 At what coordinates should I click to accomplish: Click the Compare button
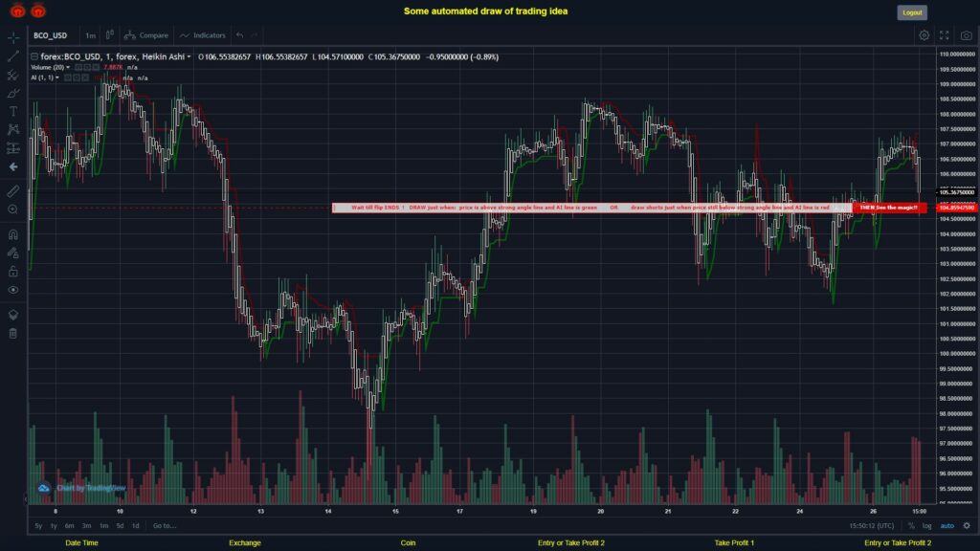coord(146,35)
